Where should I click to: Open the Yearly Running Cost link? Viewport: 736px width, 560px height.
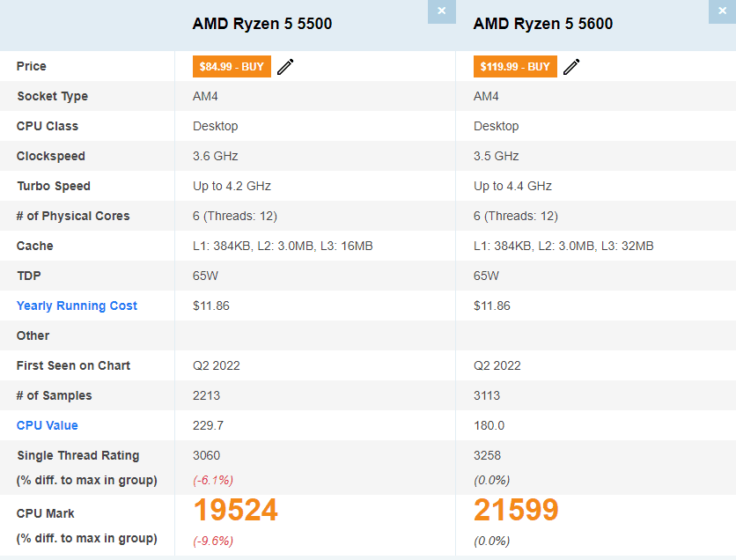pos(77,306)
